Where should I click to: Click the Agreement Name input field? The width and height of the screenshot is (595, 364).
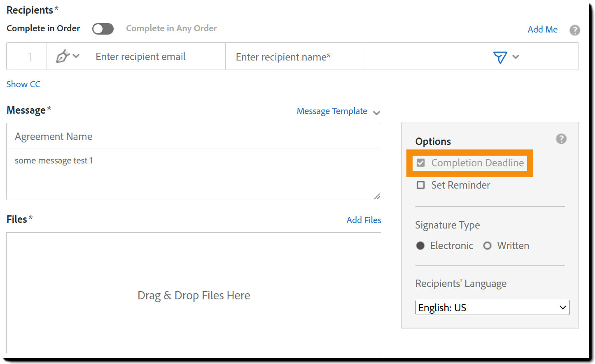[194, 136]
